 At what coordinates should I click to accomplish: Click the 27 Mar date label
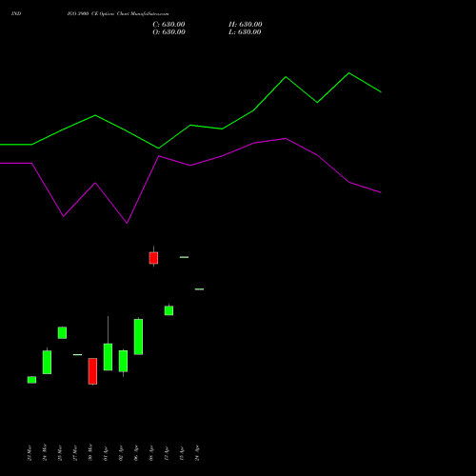pos(75,453)
